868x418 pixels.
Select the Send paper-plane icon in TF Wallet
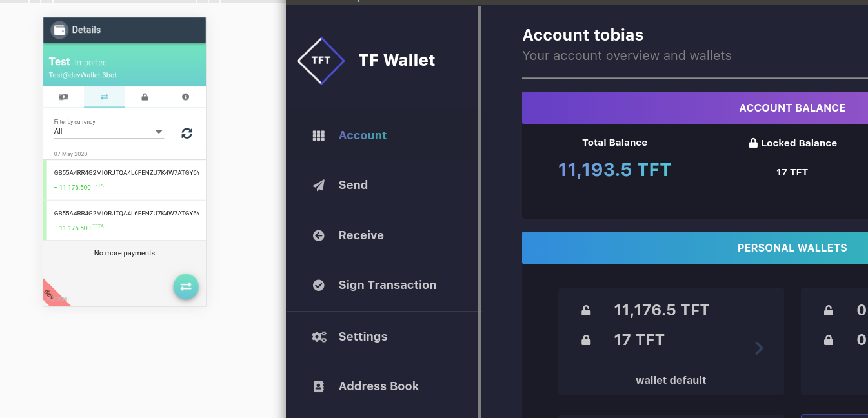318,185
